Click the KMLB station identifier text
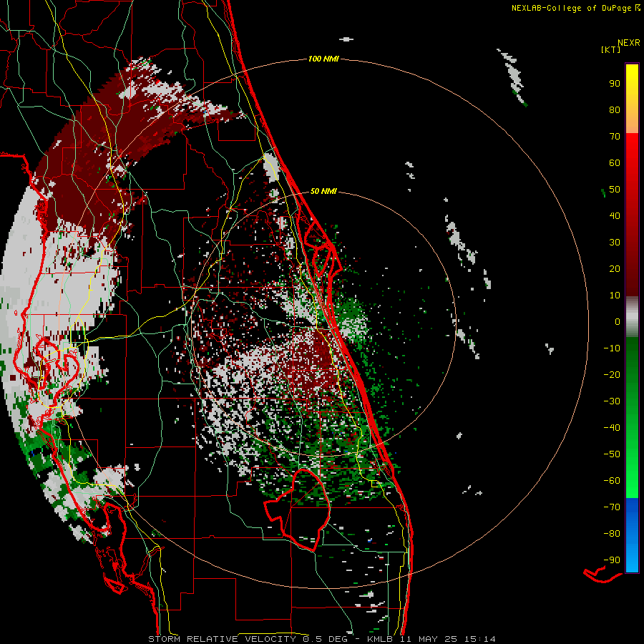 380,639
